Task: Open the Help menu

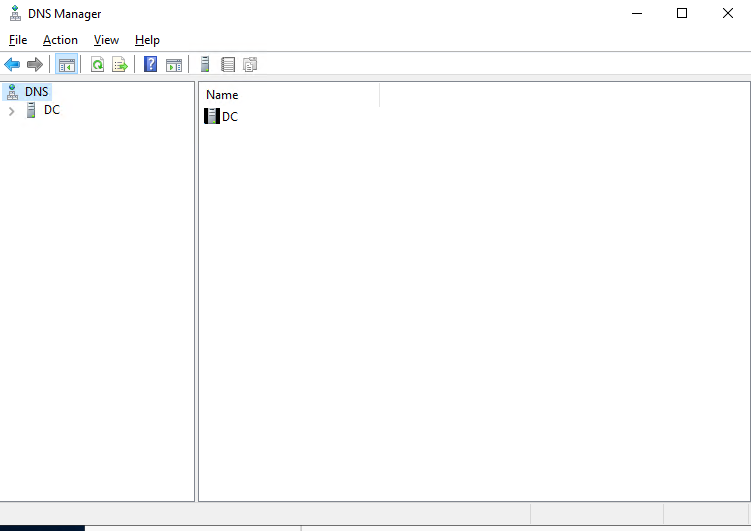Action: coord(147,40)
